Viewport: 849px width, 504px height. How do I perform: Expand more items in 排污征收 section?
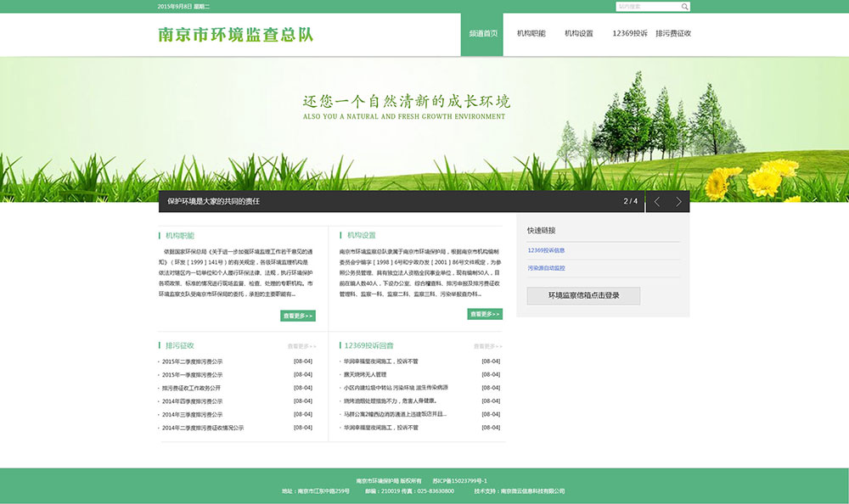[301, 346]
